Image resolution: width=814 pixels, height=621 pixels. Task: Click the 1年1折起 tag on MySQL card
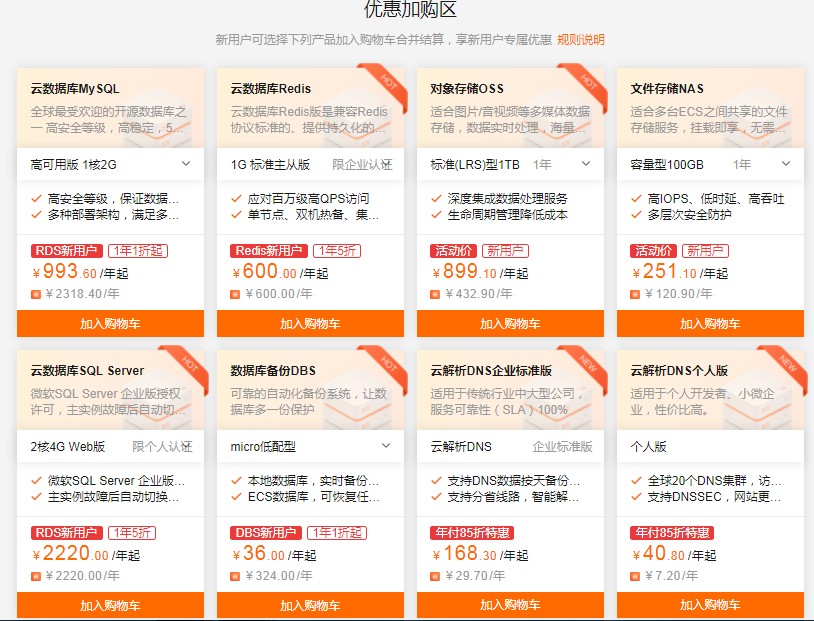point(138,251)
